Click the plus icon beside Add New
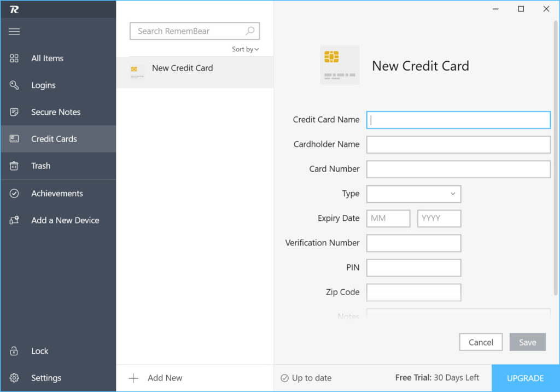This screenshot has width=560, height=392. click(133, 378)
